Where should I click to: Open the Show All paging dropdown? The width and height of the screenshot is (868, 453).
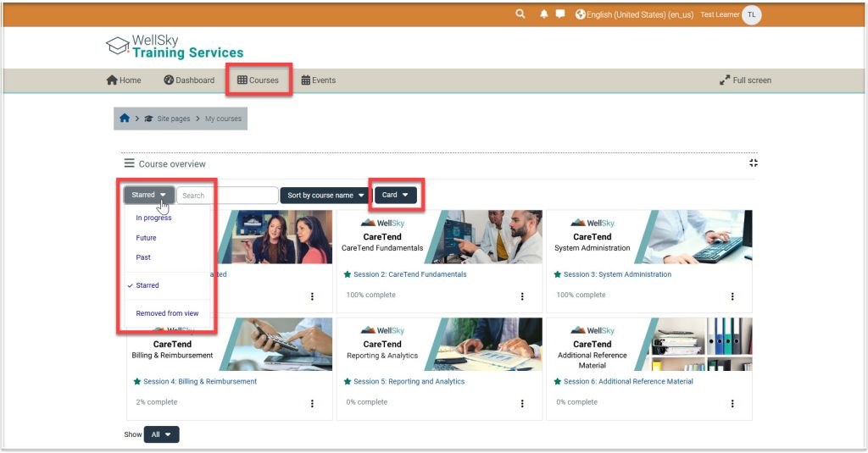pyautogui.click(x=161, y=434)
